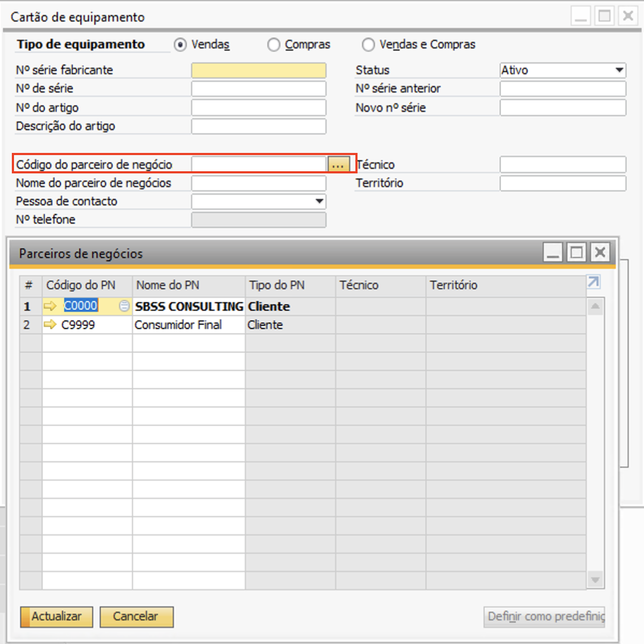Minimize the Parceiros de negócios window

click(553, 253)
